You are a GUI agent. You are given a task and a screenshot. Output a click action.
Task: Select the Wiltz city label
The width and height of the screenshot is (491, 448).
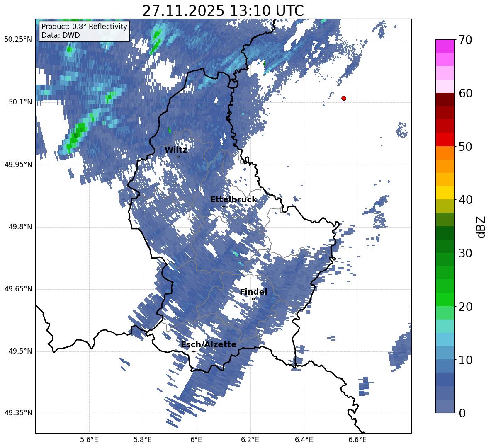(x=176, y=150)
